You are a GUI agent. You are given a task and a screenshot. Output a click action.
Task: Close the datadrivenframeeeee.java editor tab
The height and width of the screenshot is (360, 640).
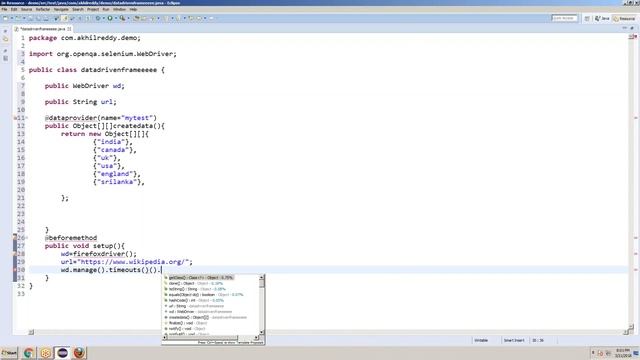(x=69, y=29)
